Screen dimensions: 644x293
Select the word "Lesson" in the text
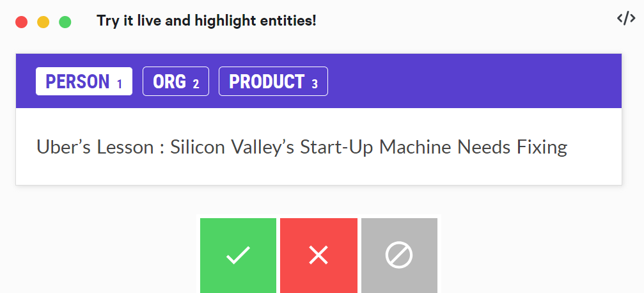point(125,147)
